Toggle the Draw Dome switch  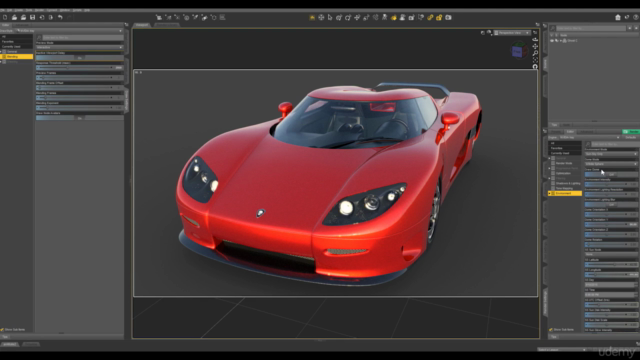point(611,174)
